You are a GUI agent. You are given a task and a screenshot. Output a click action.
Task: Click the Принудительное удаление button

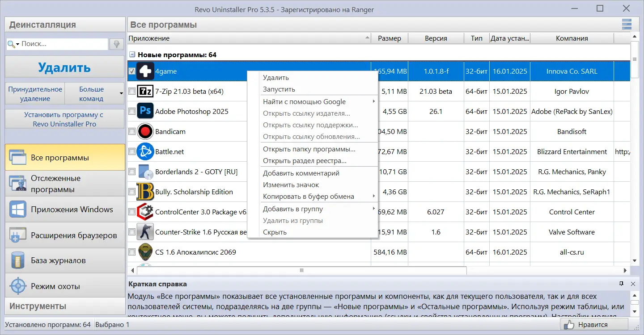click(35, 93)
